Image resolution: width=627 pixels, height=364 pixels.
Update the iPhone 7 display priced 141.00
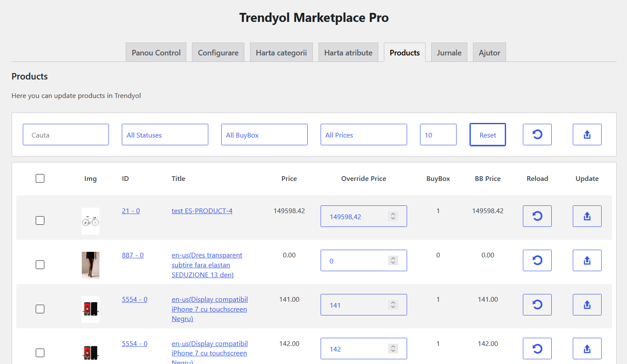(587, 305)
